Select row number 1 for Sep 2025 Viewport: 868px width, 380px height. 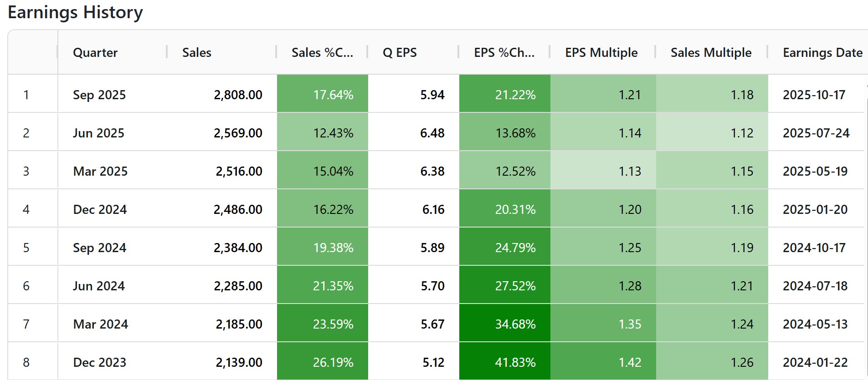26,94
